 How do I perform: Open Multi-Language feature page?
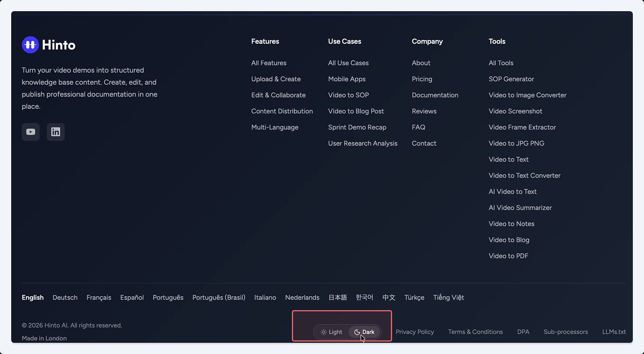click(275, 127)
